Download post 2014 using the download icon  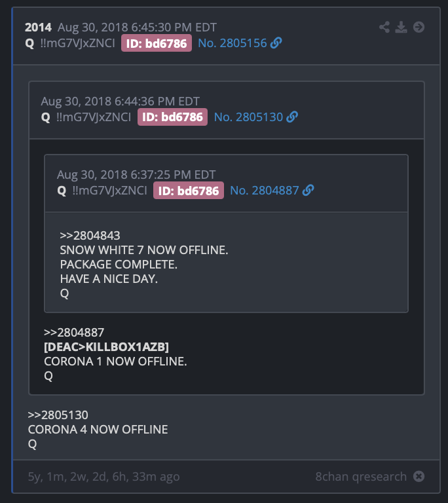click(401, 28)
